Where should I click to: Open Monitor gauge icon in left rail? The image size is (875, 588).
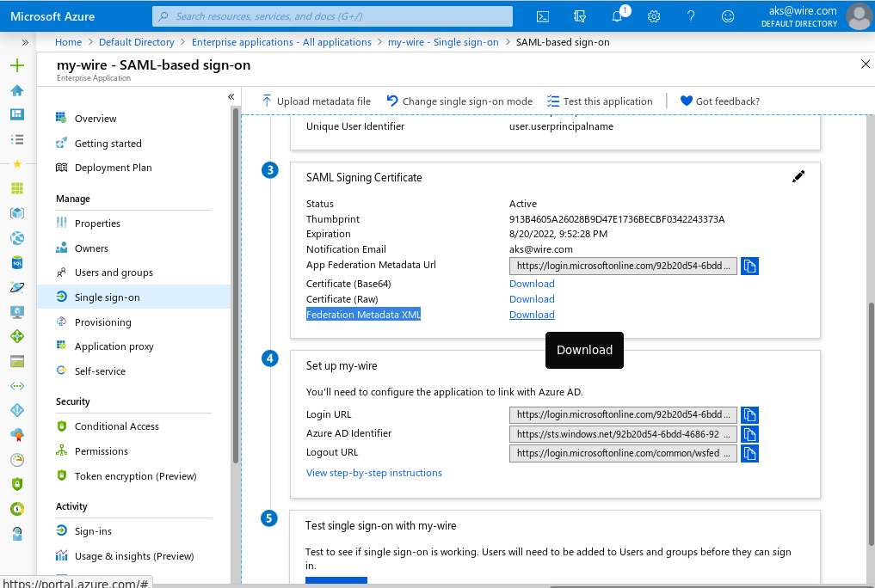17,459
